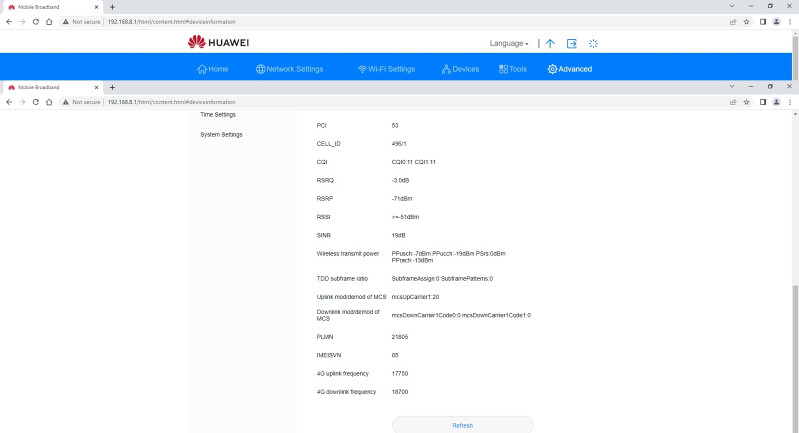Click the Advanced gear icon
Screen dimensions: 799x433
(552, 69)
